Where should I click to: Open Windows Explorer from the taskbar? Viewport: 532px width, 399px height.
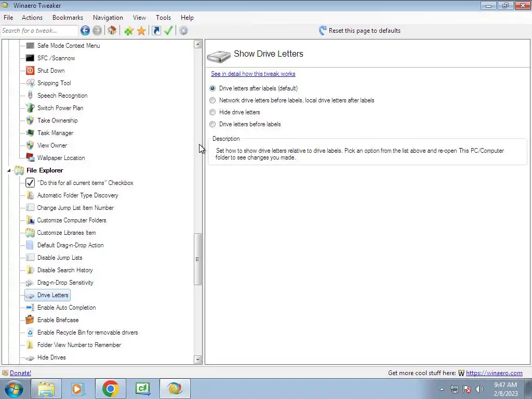tap(46, 389)
